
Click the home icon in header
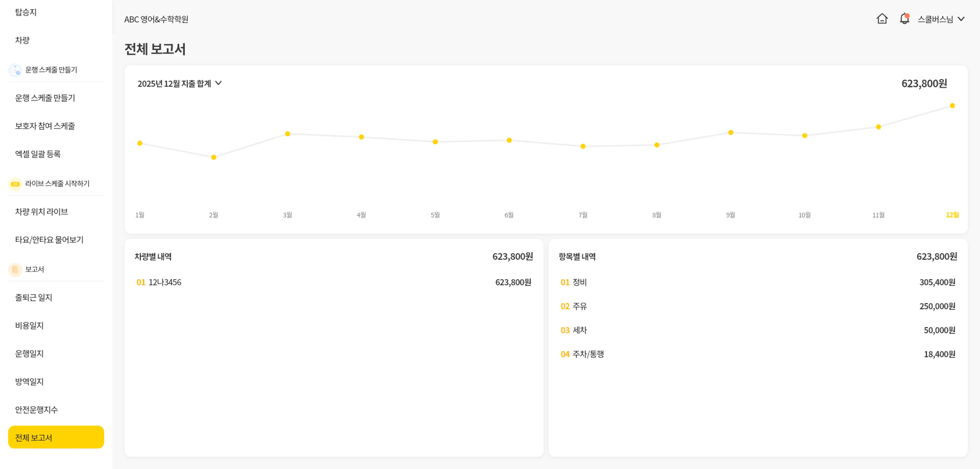[x=881, y=19]
